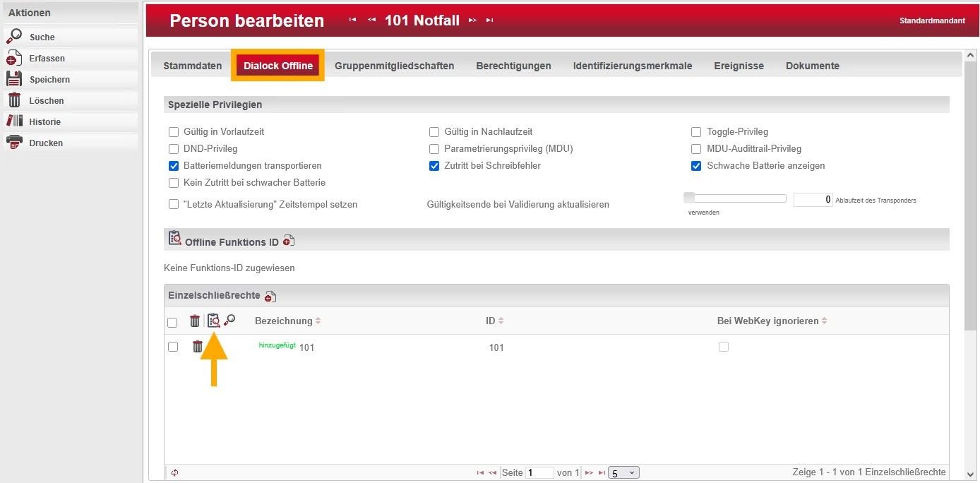Open clipboard selection icon in Einzelschließrechte header
The width and height of the screenshot is (980, 483).
(213, 321)
